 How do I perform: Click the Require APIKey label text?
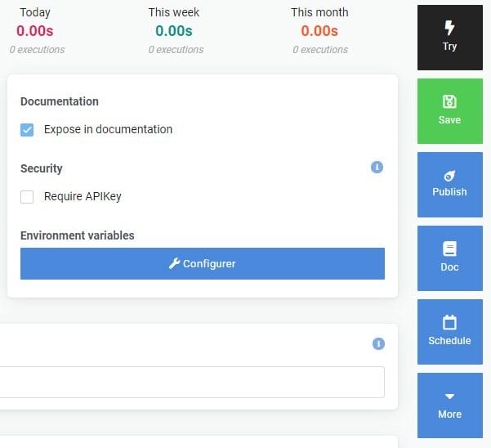point(83,196)
